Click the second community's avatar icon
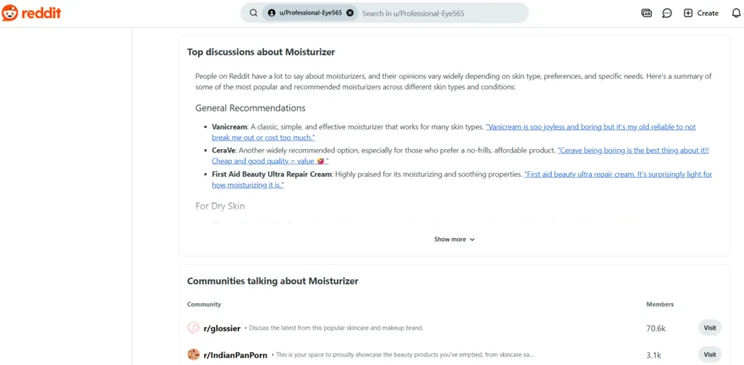 pyautogui.click(x=193, y=355)
